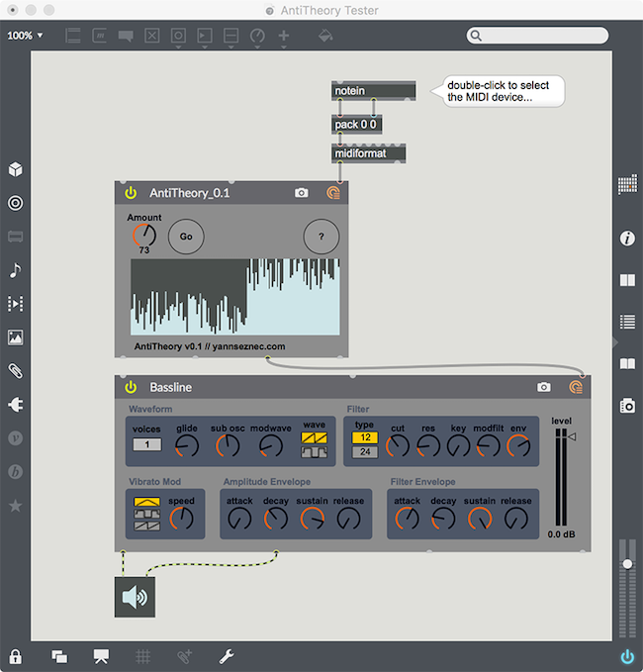The width and height of the screenshot is (643, 672).
Task: Click the pack 0 0 object
Action: (x=356, y=125)
